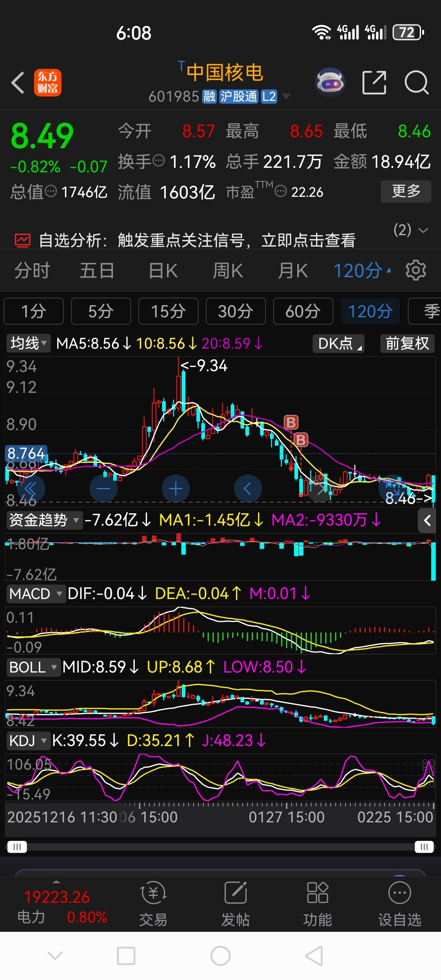Viewport: 441px width, 980px height.
Task: Open MACD indicator dropdown
Action: pyautogui.click(x=36, y=594)
